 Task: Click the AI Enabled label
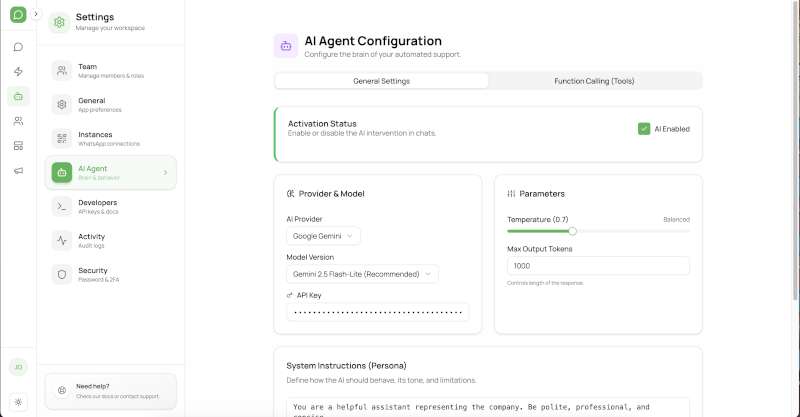(672, 129)
